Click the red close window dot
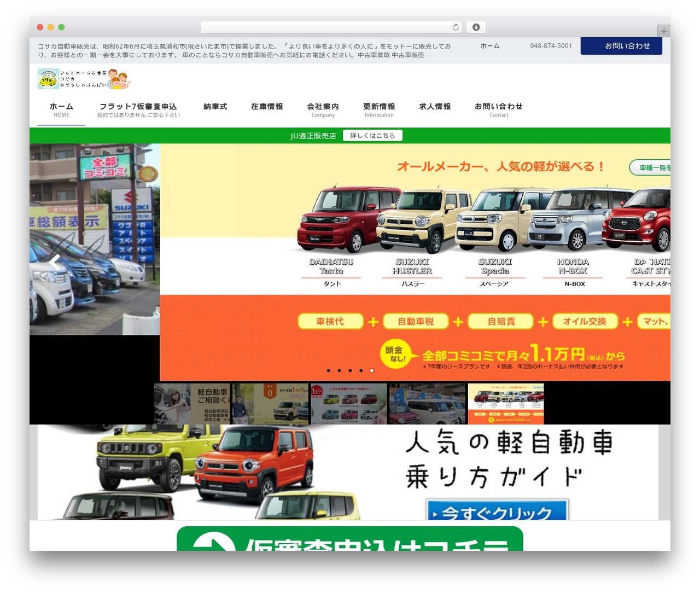 tap(40, 27)
